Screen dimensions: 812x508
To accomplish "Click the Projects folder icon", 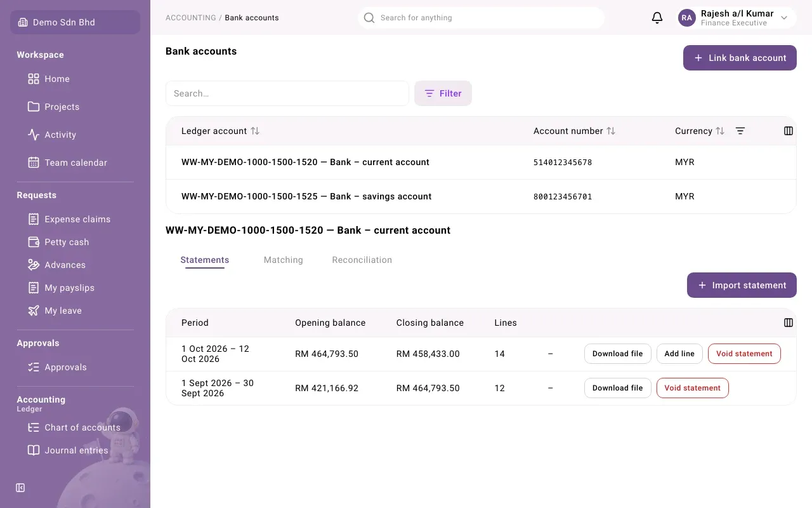I will (34, 107).
